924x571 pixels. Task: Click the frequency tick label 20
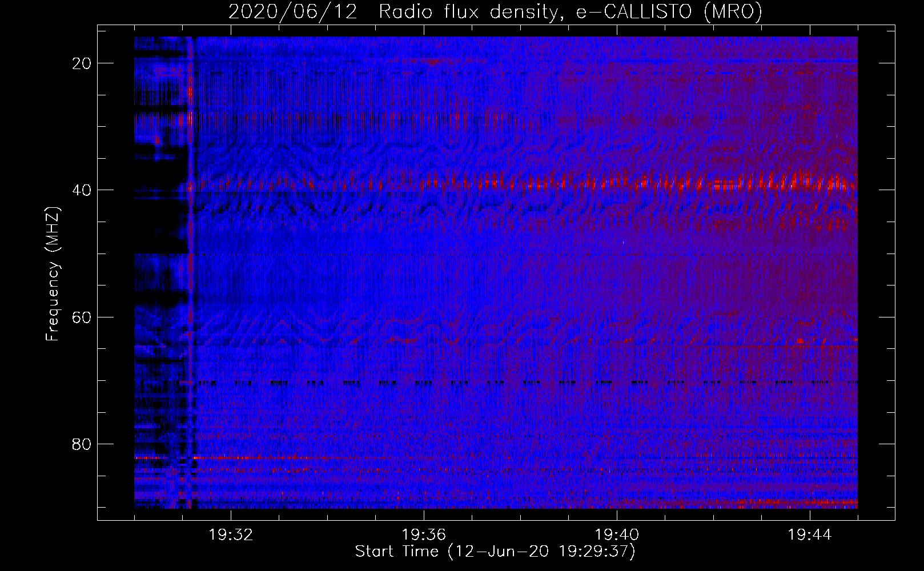pos(82,63)
